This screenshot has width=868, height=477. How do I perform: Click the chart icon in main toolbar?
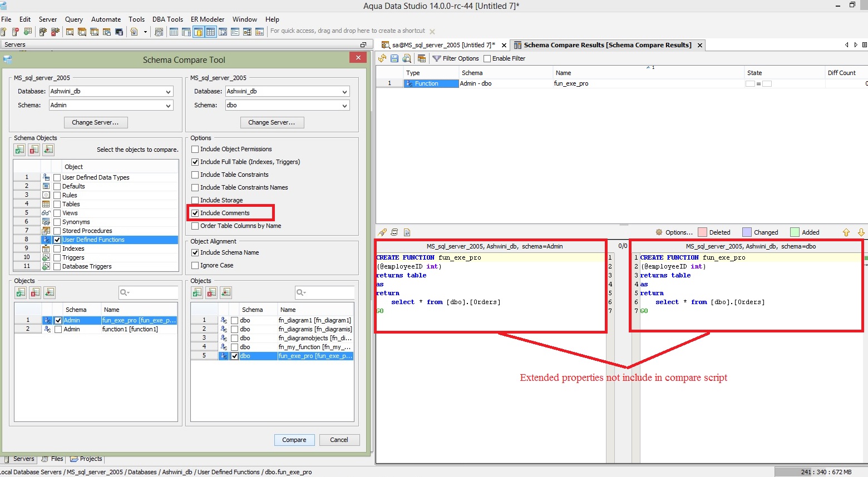coord(259,32)
